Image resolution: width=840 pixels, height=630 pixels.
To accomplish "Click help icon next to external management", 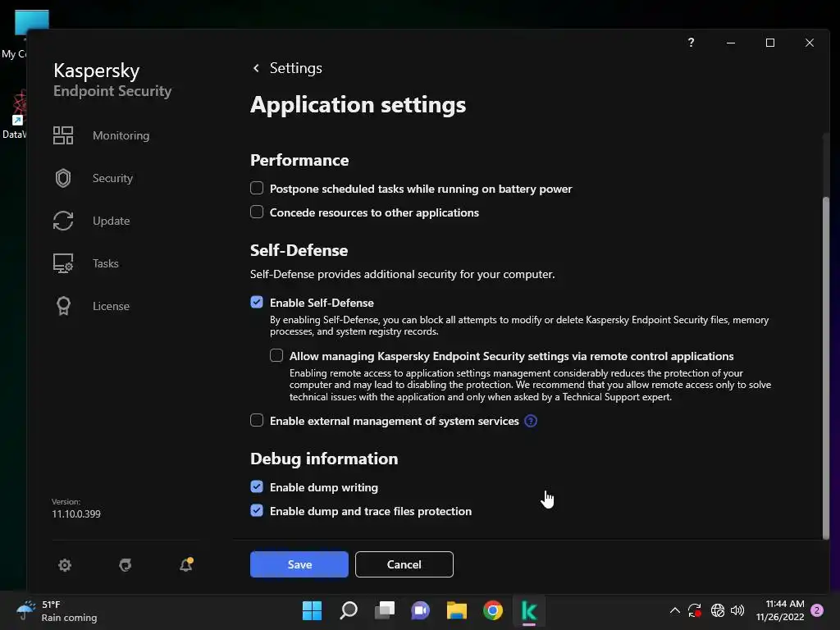I will point(531,421).
